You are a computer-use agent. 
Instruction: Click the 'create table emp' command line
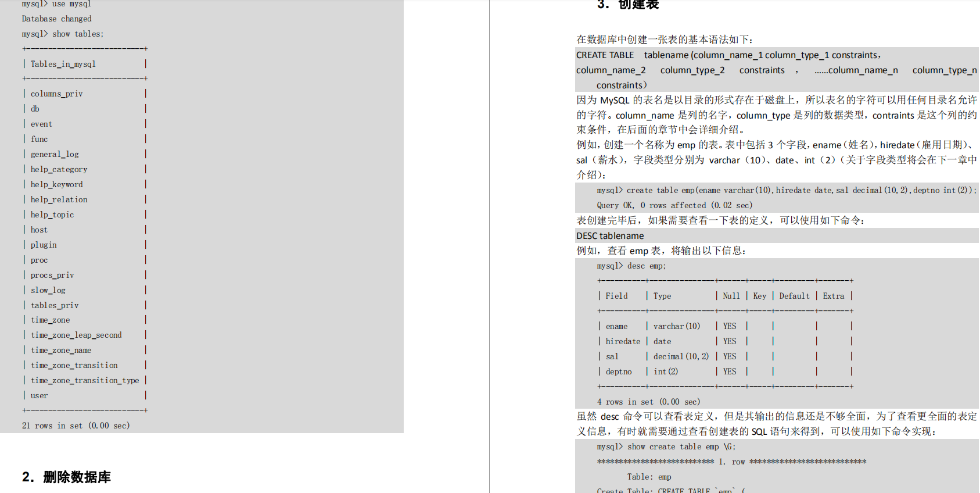pos(787,190)
